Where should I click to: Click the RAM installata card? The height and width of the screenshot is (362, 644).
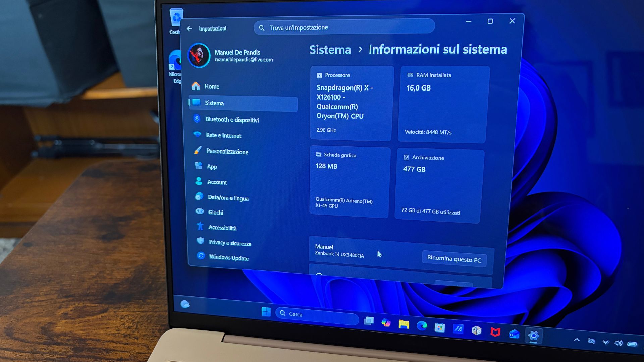(443, 104)
